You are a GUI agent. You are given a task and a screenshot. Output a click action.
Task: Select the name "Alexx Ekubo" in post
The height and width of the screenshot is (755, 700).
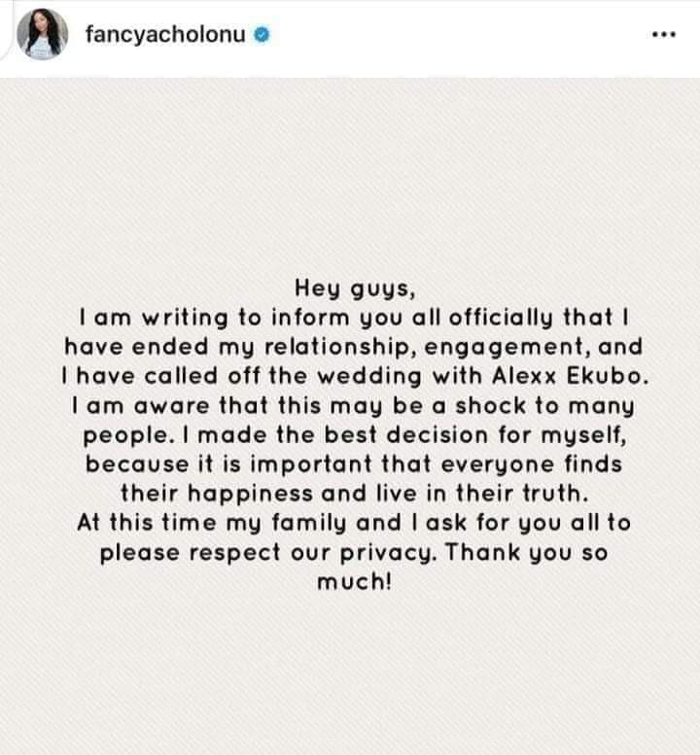pyautogui.click(x=570, y=376)
